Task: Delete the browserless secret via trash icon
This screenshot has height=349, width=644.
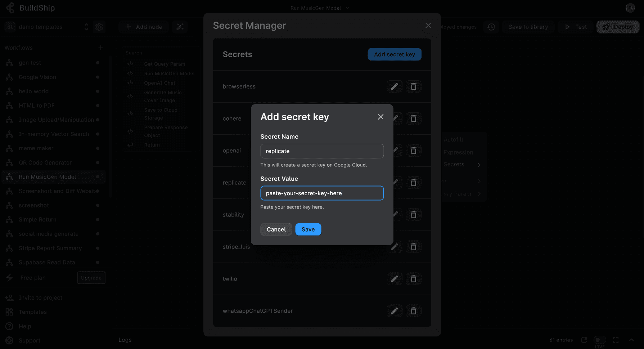Action: pyautogui.click(x=413, y=86)
